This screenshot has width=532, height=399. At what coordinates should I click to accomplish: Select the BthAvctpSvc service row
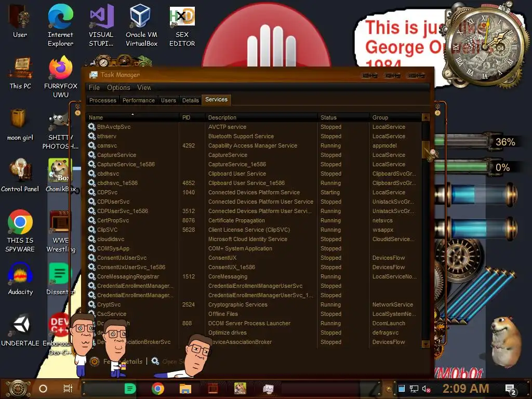(254, 127)
